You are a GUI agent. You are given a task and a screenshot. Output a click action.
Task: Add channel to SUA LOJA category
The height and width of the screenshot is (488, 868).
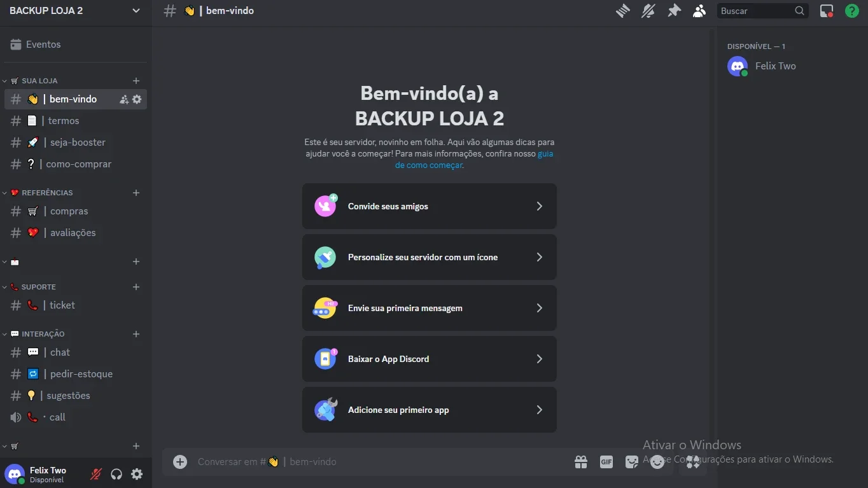coord(136,81)
